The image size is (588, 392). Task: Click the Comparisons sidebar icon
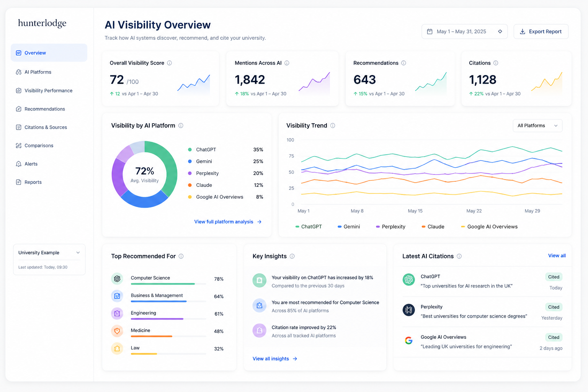click(18, 145)
